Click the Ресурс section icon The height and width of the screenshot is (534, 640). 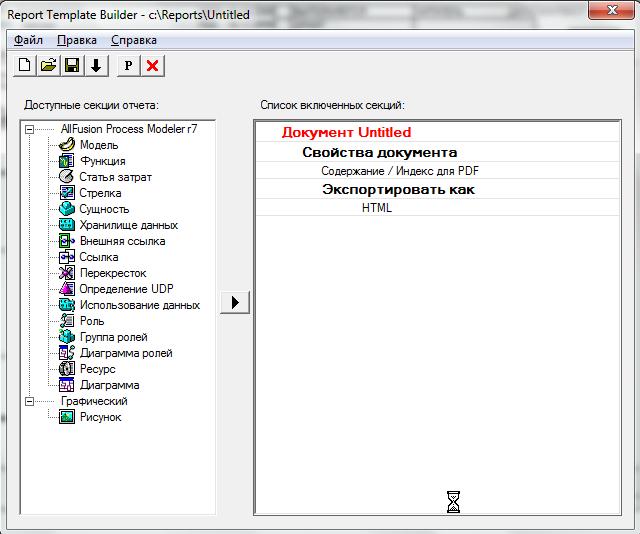click(67, 369)
